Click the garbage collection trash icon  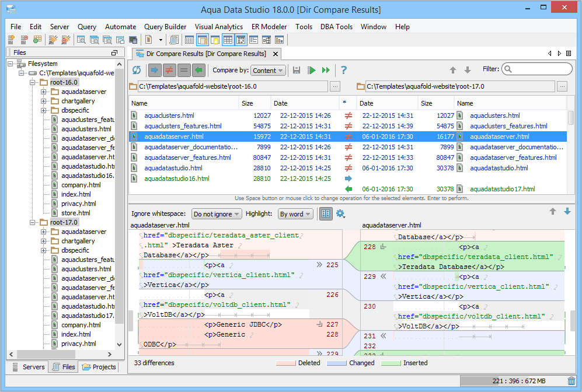[x=571, y=381]
